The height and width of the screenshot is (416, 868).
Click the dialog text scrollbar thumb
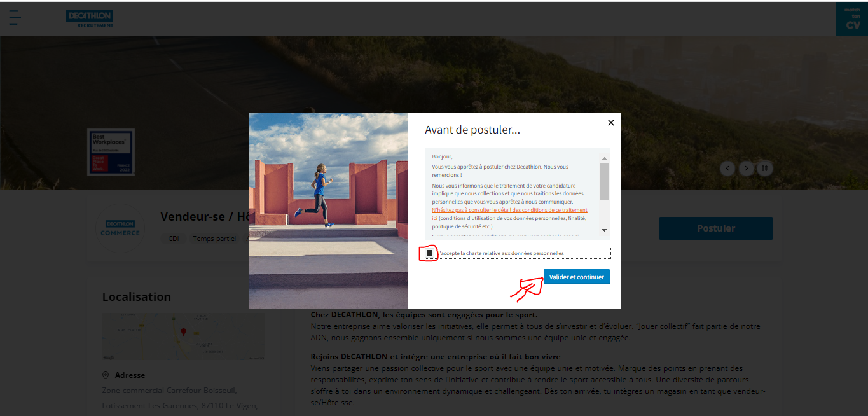pos(604,182)
